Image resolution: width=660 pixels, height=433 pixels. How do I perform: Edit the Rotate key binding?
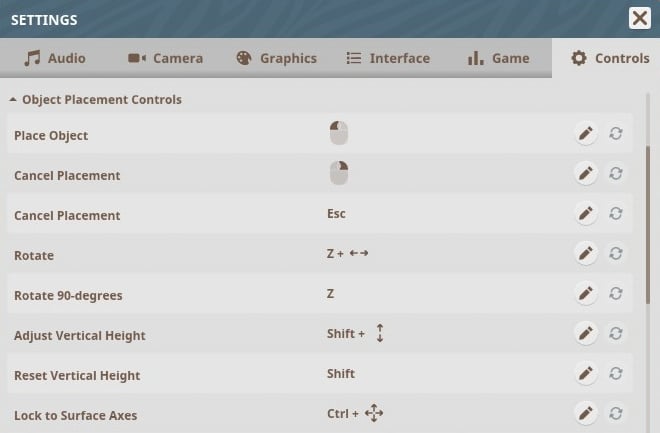coord(586,254)
